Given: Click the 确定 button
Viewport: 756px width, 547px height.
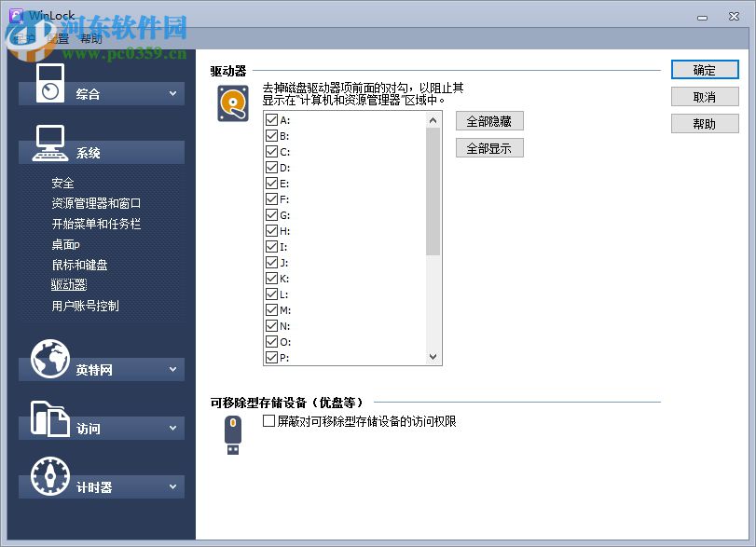Looking at the screenshot, I should tap(704, 70).
